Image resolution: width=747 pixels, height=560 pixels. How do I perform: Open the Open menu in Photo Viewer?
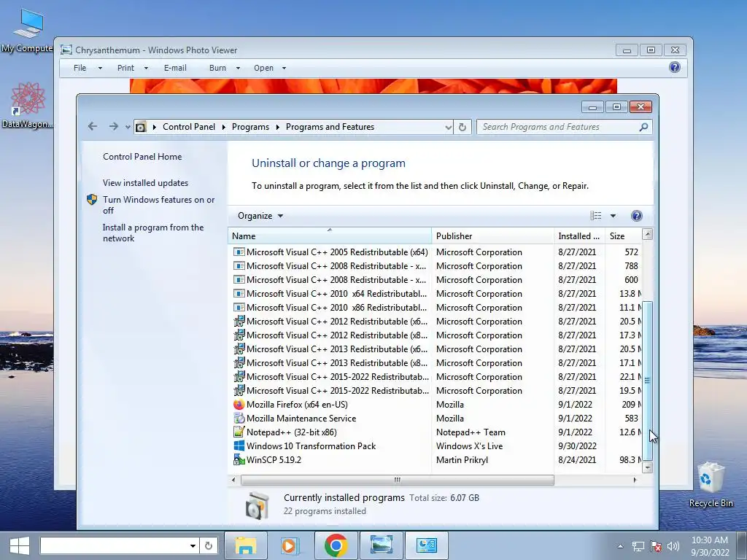tap(270, 68)
